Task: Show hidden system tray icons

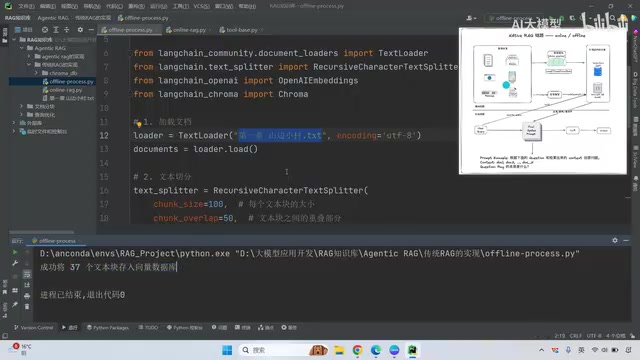Action: 541,350
